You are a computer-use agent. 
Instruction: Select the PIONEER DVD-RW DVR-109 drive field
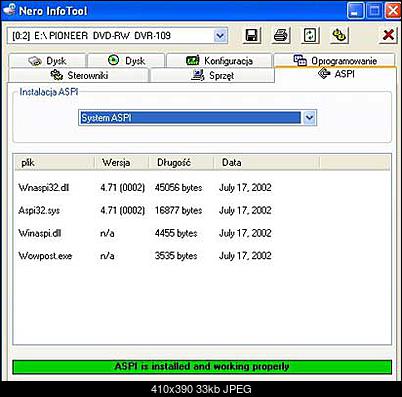coord(117,36)
